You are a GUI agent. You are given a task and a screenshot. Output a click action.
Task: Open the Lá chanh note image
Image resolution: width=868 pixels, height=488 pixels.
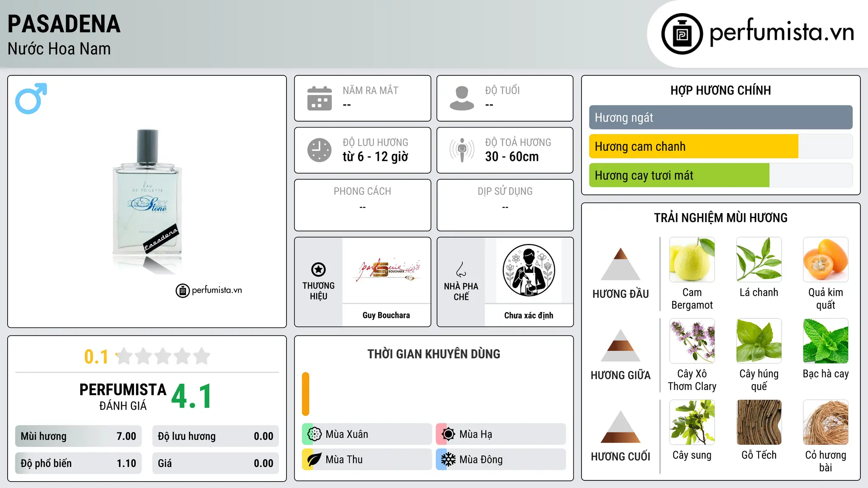tap(759, 260)
